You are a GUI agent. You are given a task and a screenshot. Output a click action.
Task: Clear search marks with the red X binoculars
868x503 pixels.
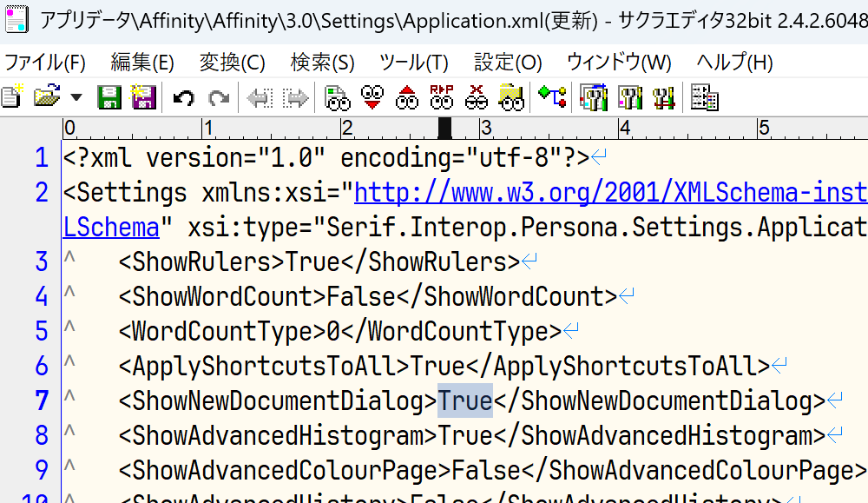(476, 97)
